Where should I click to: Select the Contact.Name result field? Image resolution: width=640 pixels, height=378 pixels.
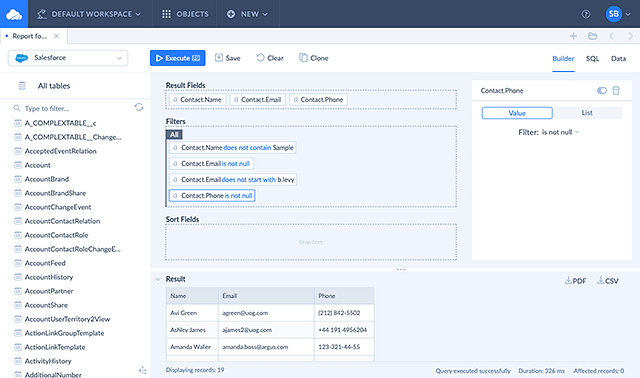197,100
